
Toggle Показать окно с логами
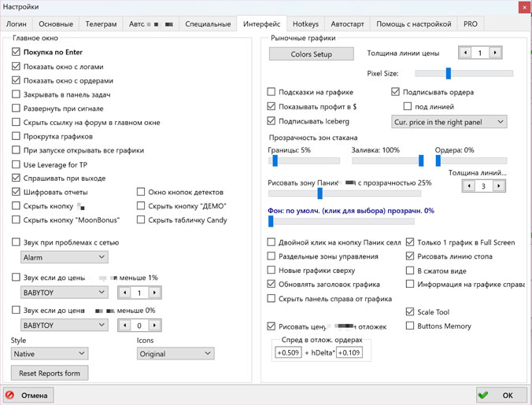16,66
